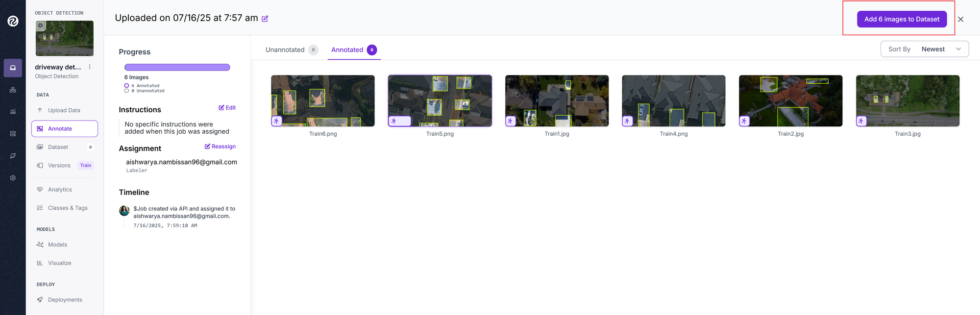Click the "0 Unannotated" progress legend

[x=145, y=91]
